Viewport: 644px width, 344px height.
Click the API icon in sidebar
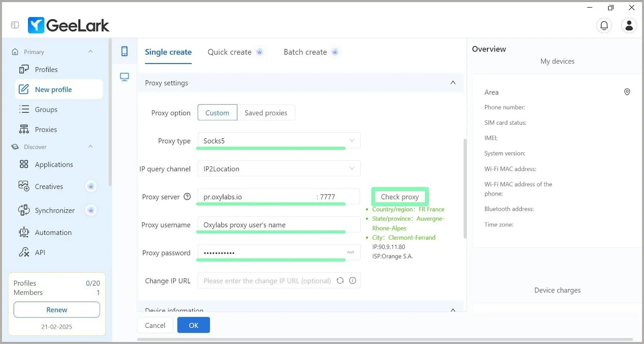[24, 252]
